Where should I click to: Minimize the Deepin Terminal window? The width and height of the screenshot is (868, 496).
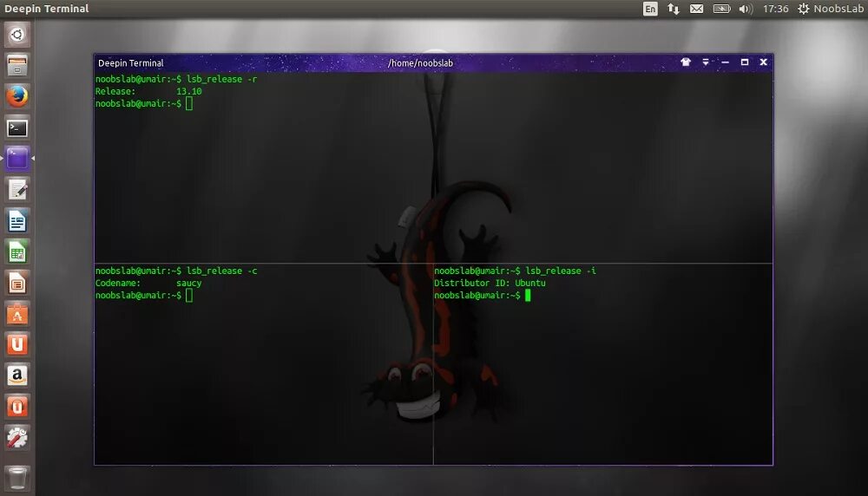[x=725, y=62]
